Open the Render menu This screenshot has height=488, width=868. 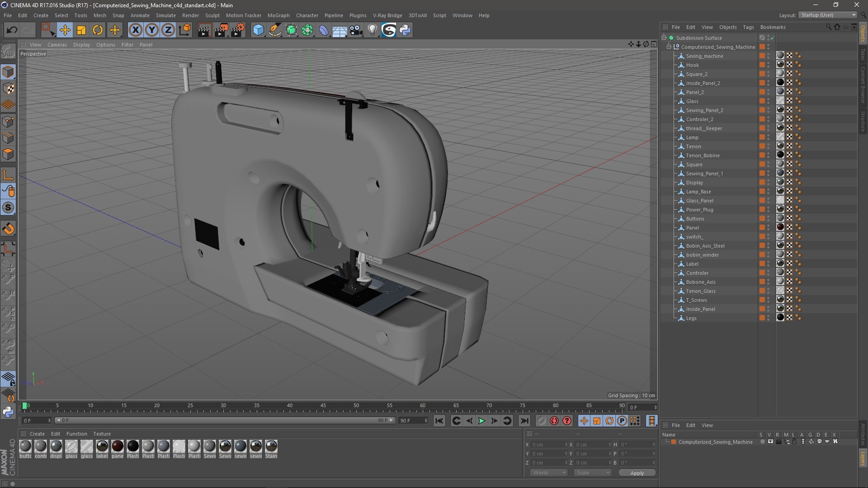tap(190, 15)
